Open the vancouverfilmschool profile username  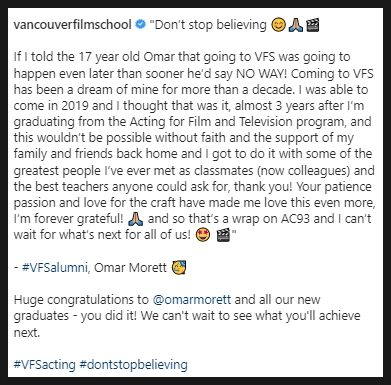click(73, 25)
